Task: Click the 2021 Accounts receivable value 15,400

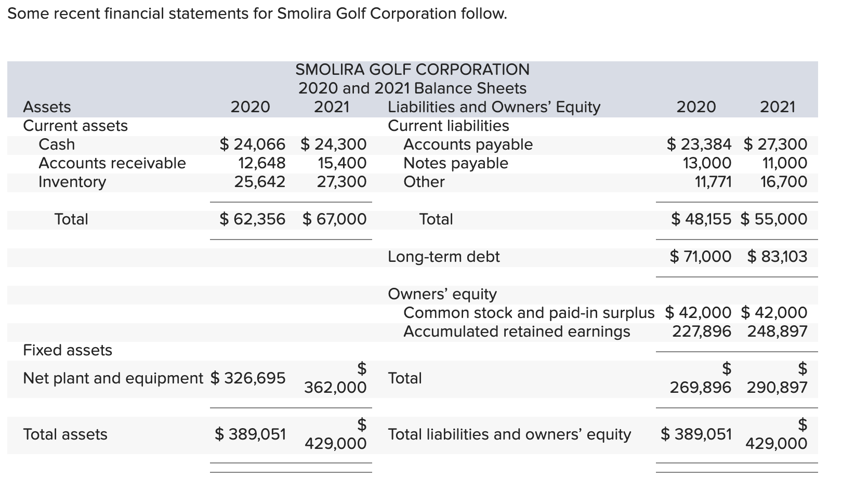Action: [341, 163]
